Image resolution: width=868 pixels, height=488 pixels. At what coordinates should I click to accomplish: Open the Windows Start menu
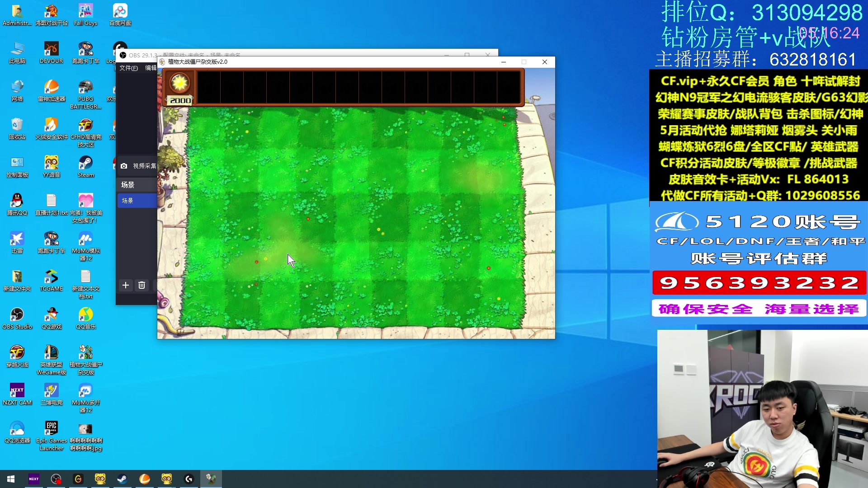tap(11, 479)
